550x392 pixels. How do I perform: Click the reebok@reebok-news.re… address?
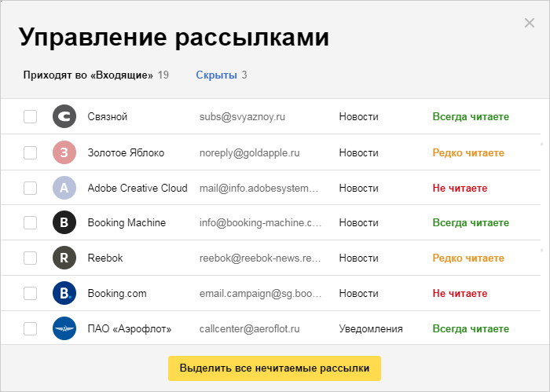(x=260, y=258)
